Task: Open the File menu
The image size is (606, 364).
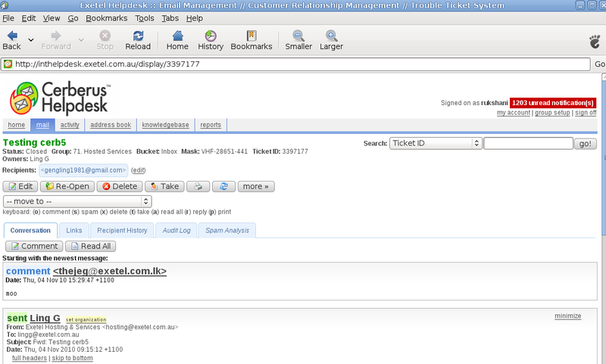Action: (x=8, y=18)
